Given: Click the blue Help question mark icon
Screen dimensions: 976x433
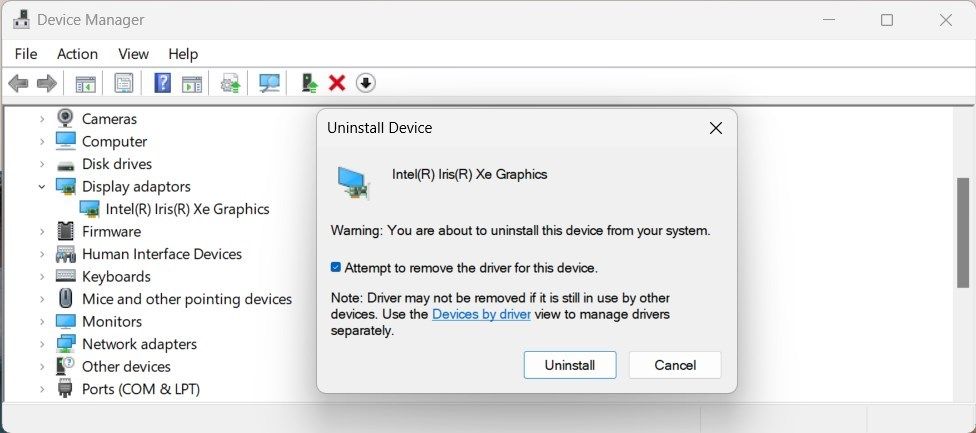Looking at the screenshot, I should (x=162, y=83).
